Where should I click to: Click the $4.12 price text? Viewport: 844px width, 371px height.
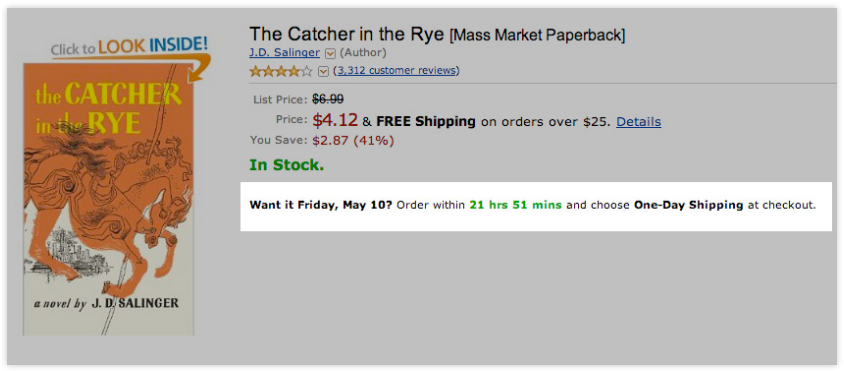point(335,120)
